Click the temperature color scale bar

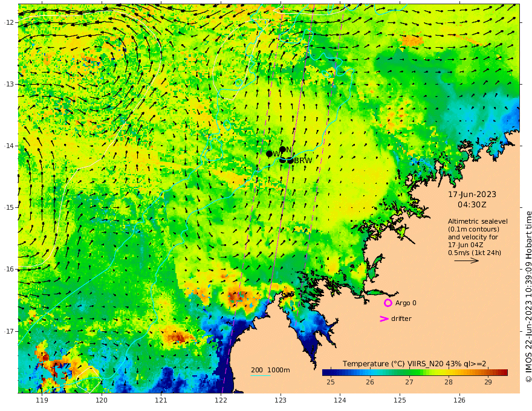pos(415,372)
